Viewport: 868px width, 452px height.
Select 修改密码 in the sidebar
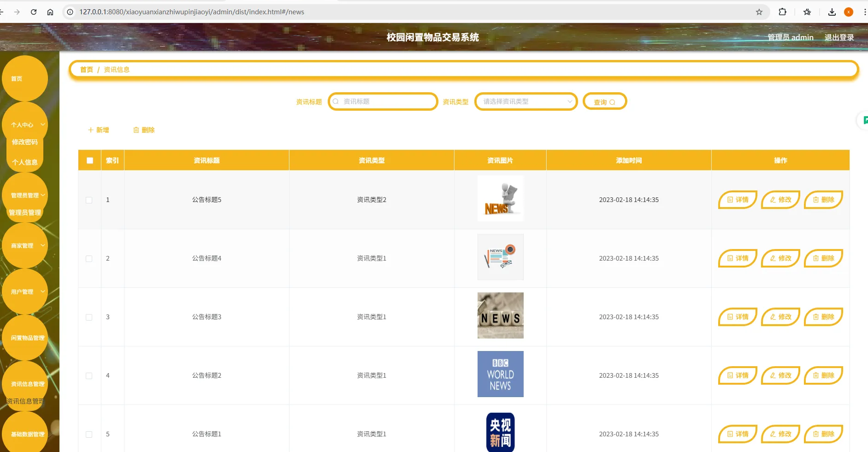tap(25, 142)
